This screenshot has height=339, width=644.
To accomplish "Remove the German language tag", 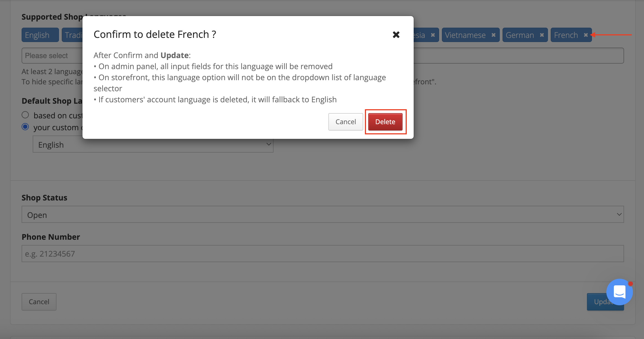I will 542,35.
